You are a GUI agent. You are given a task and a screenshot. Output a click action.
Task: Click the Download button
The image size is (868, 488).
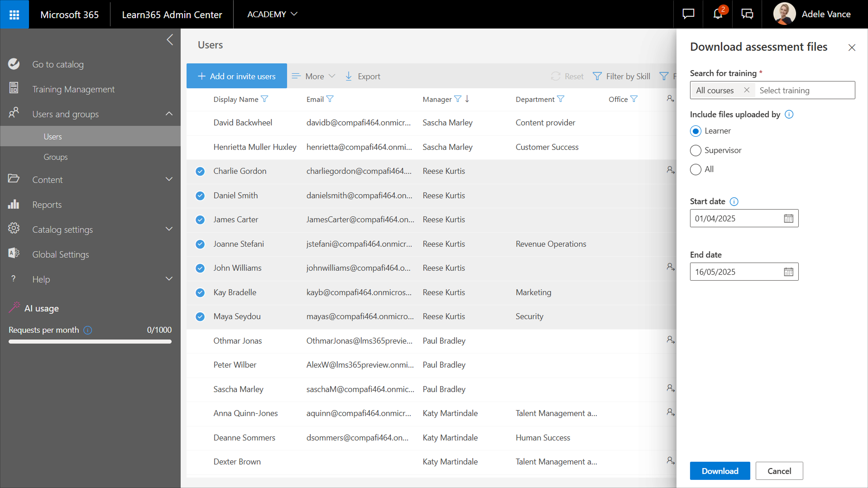[x=719, y=471]
